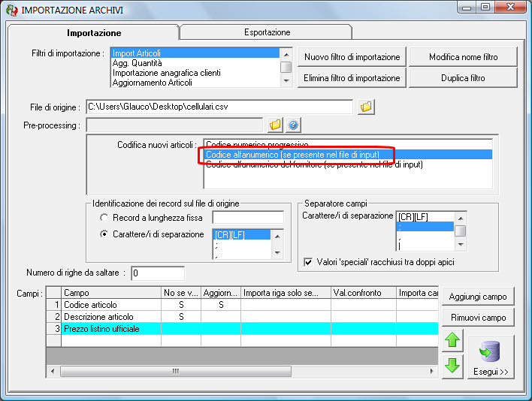This screenshot has width=532, height=401.
Task: Click the Val.confronto column header
Action: pyautogui.click(x=364, y=293)
